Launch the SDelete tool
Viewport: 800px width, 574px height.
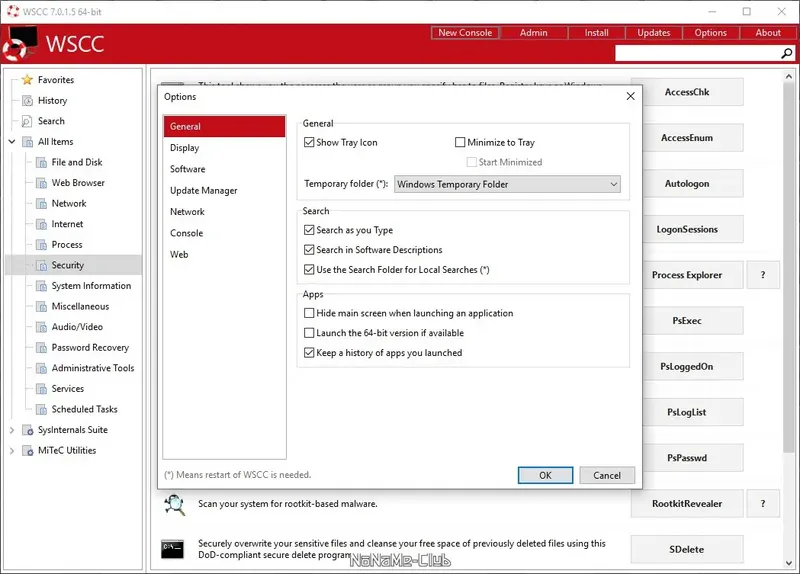pos(687,550)
